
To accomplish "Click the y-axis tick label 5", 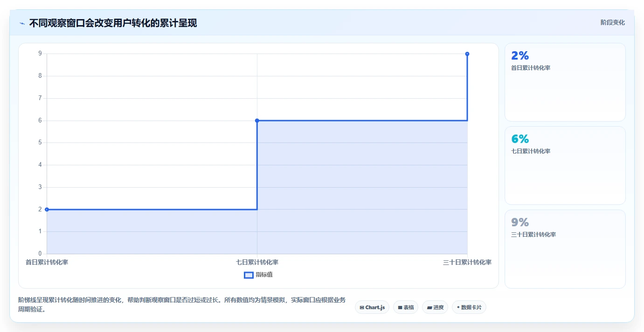I will coord(40,142).
